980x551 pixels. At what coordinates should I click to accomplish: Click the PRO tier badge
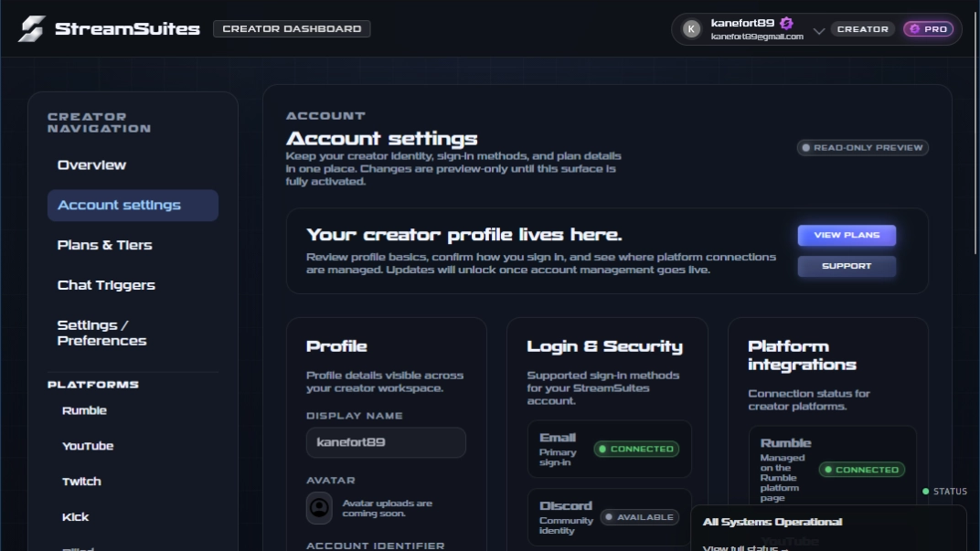click(x=928, y=29)
